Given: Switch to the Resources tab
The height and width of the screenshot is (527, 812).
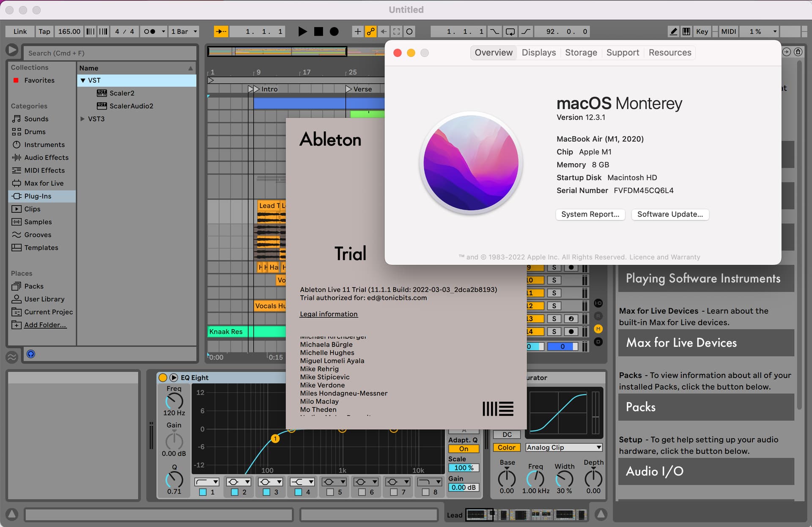Looking at the screenshot, I should pos(670,52).
